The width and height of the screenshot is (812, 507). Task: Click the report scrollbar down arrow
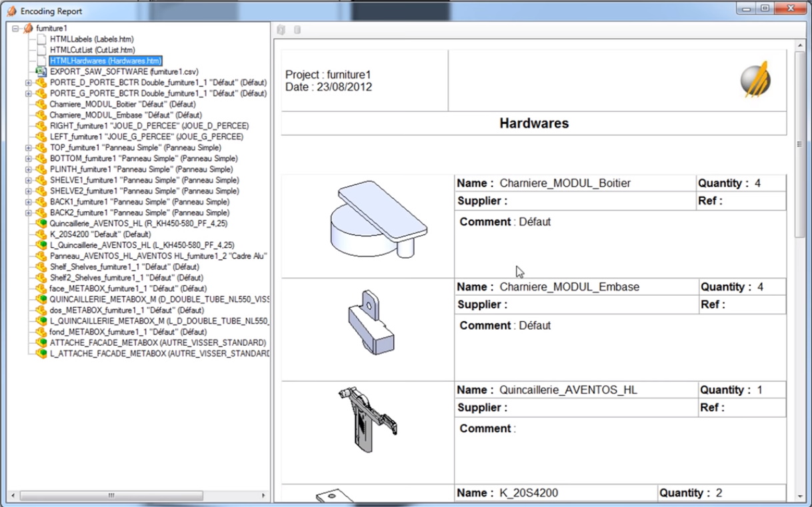pyautogui.click(x=801, y=496)
